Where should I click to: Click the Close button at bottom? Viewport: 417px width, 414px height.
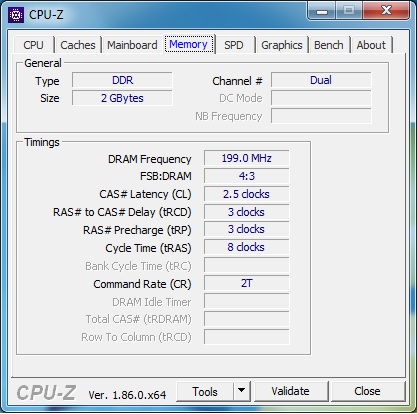click(367, 391)
